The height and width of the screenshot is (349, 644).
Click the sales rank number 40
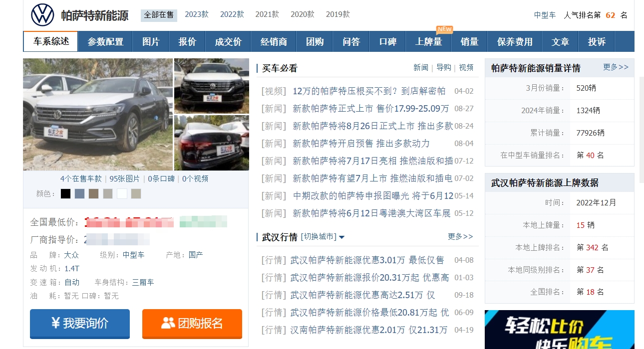coord(590,155)
